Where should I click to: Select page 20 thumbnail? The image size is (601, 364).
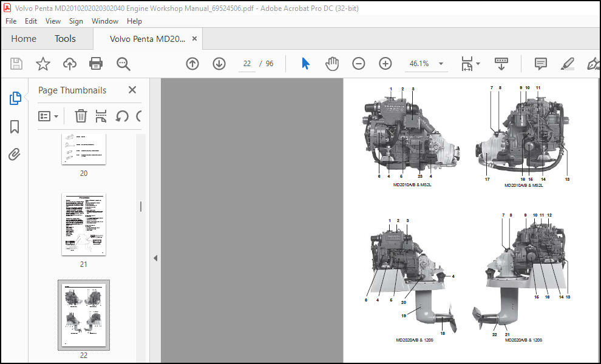84,149
